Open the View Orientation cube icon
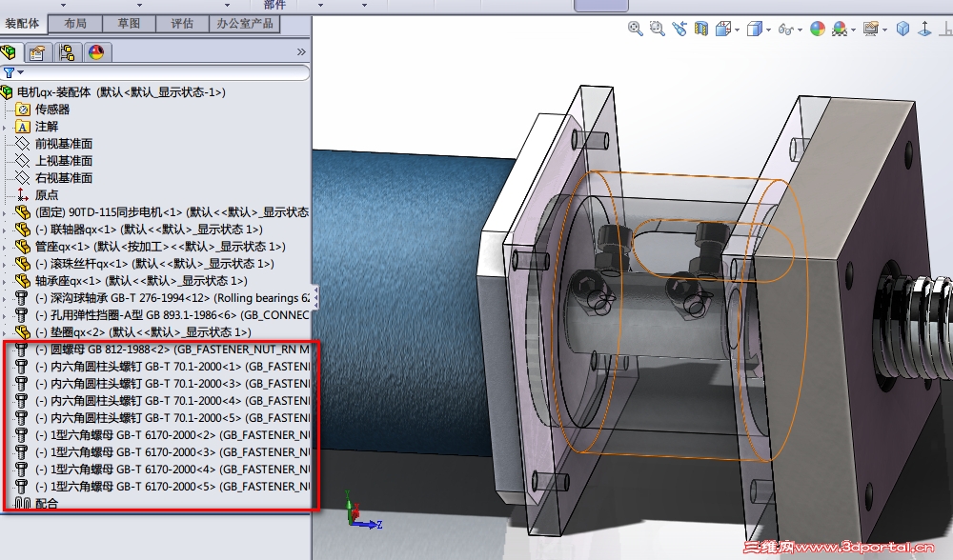Image resolution: width=953 pixels, height=560 pixels. (x=723, y=29)
